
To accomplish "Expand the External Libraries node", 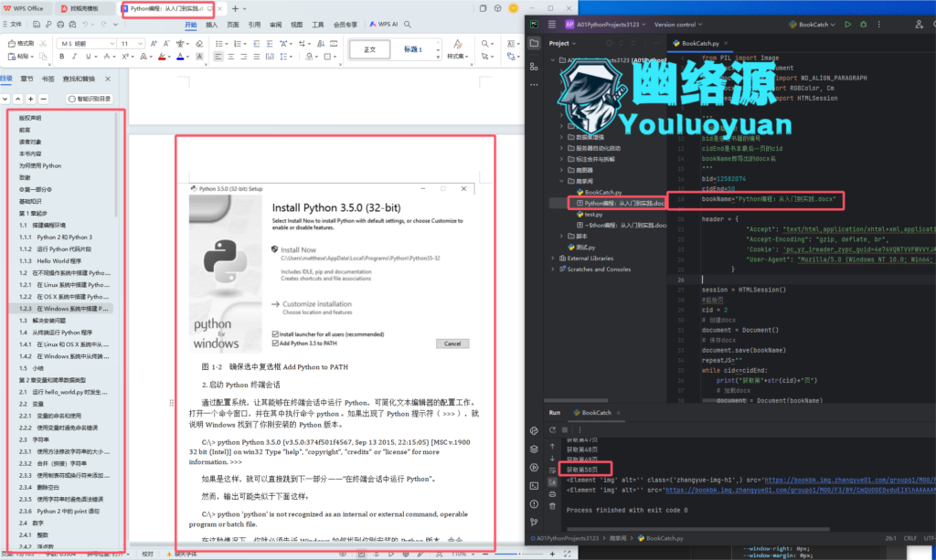I will [553, 259].
